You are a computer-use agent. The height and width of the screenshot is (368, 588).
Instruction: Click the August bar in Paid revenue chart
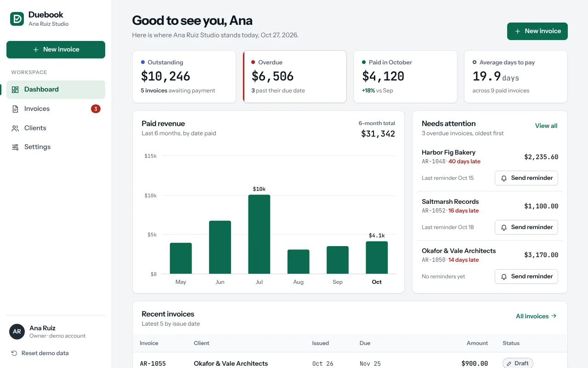point(299,262)
